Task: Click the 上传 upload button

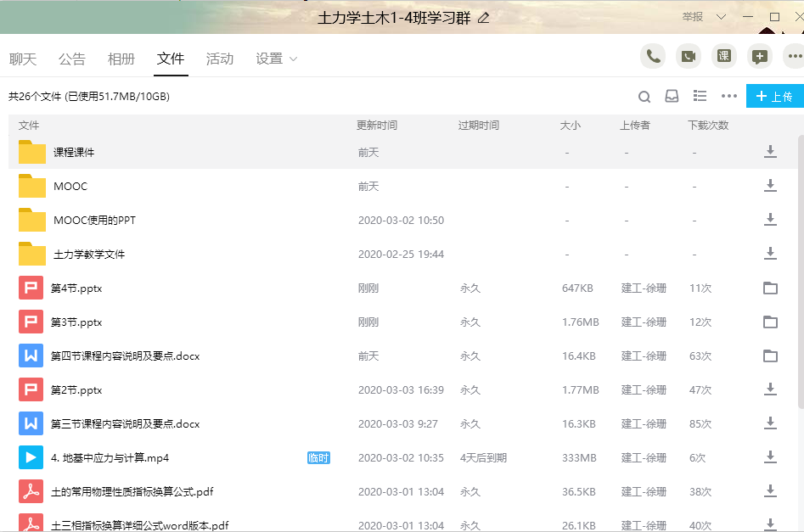Action: click(x=774, y=97)
